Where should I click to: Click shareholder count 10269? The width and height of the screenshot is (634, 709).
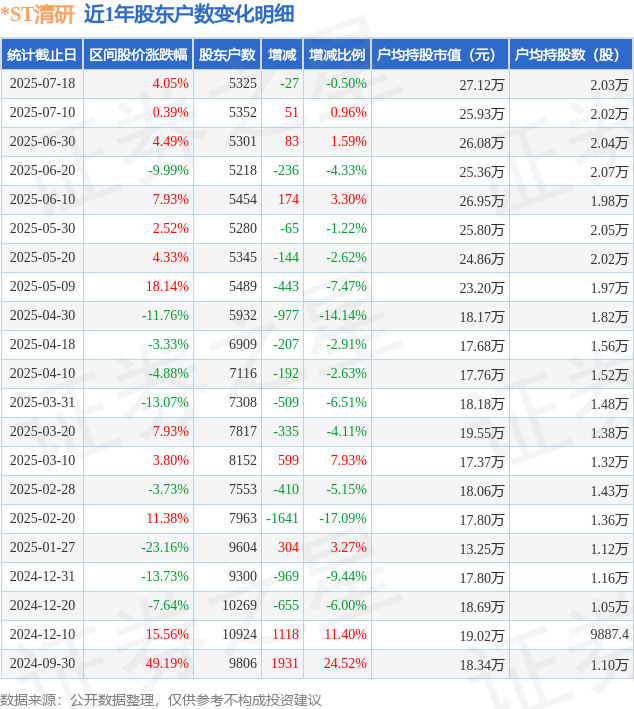pyautogui.click(x=240, y=605)
